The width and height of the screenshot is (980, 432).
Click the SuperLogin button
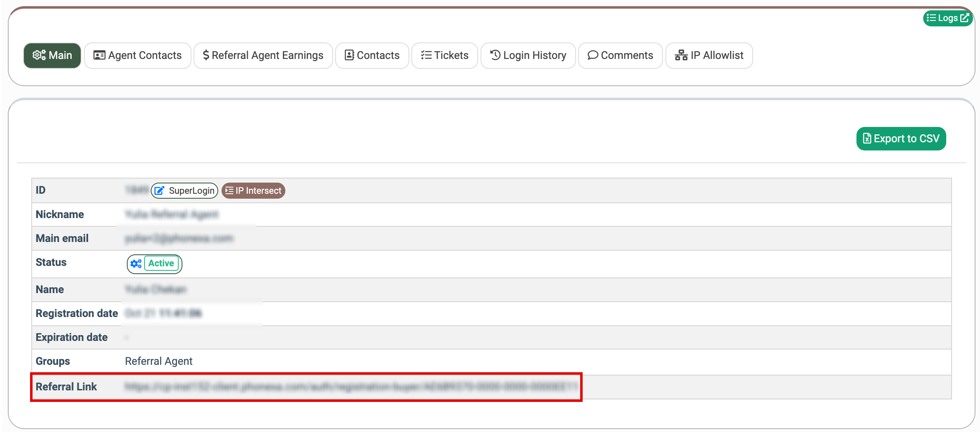coord(184,190)
